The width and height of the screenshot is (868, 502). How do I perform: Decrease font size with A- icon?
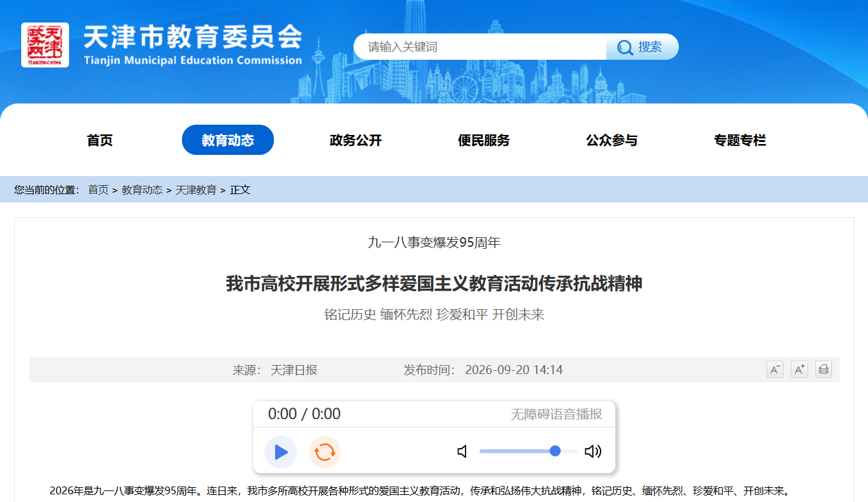point(775,370)
